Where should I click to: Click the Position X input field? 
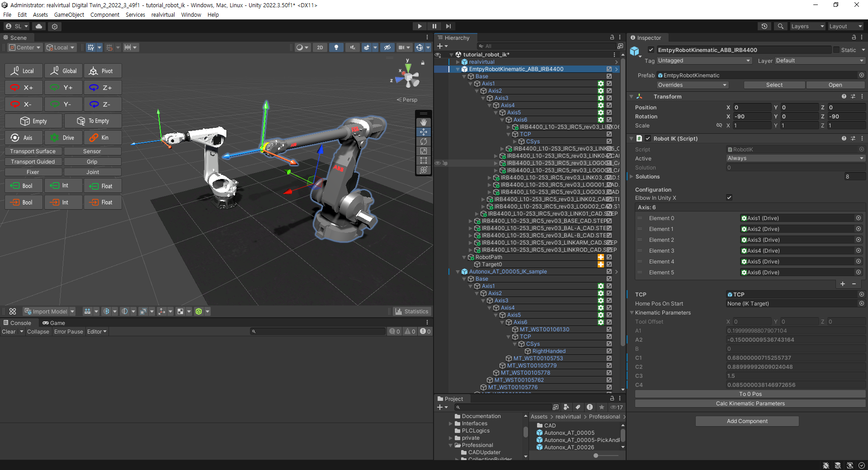click(752, 108)
